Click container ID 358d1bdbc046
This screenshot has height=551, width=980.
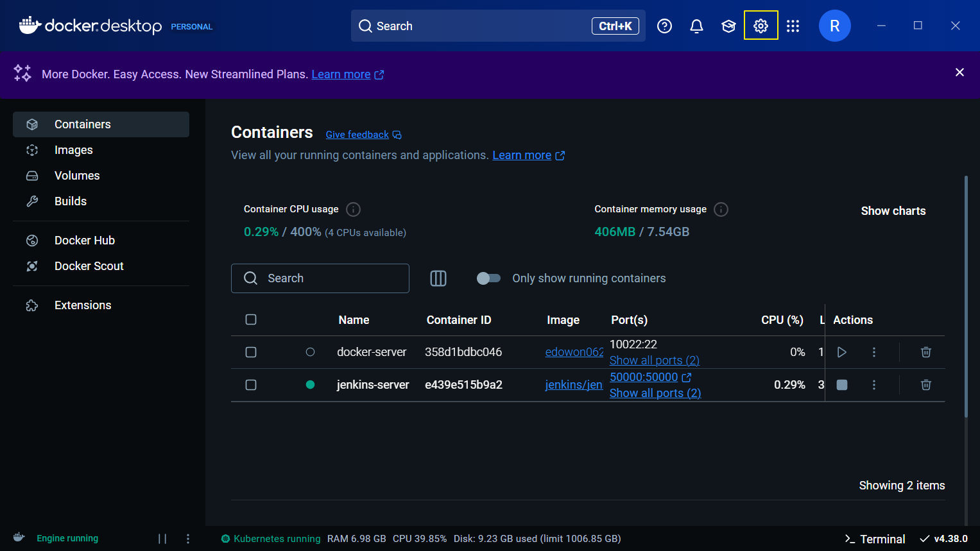[463, 352]
